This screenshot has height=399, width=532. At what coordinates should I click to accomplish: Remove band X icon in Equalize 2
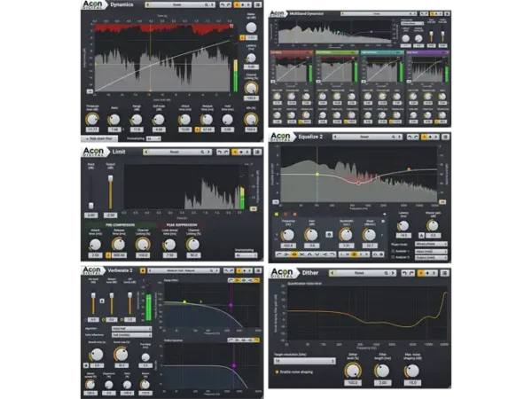coord(383,221)
